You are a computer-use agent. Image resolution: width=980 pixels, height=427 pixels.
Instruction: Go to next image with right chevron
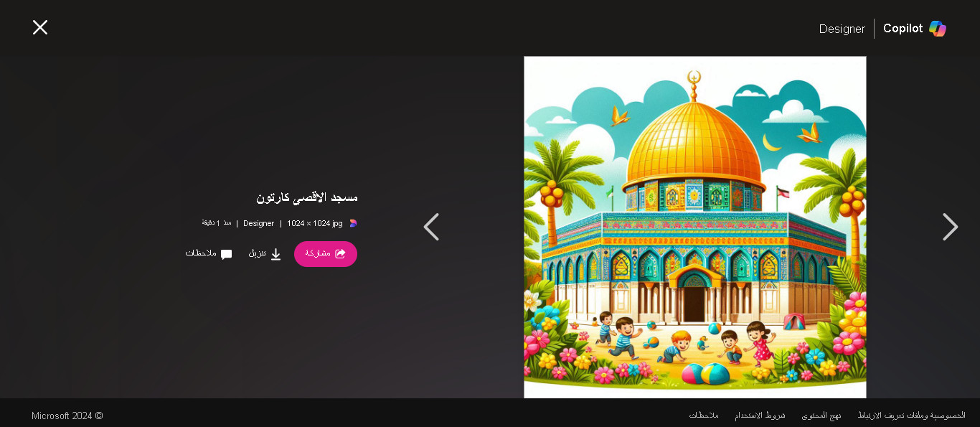point(950,227)
